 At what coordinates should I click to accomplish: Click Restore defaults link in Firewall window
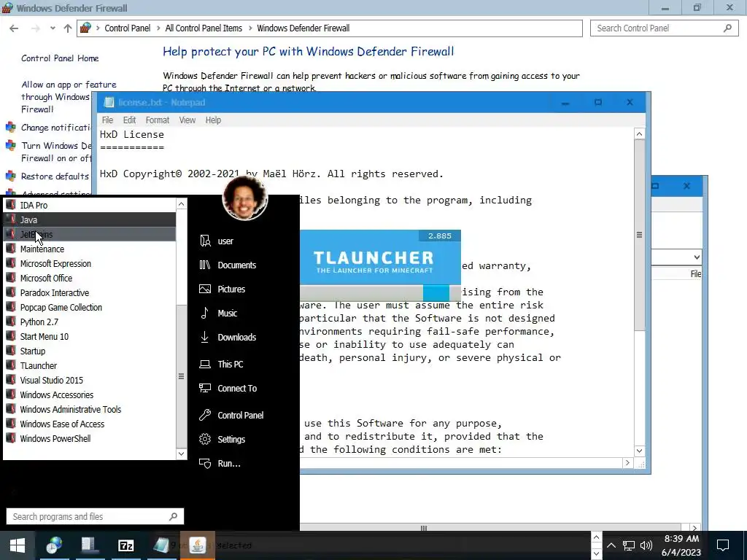click(x=55, y=176)
